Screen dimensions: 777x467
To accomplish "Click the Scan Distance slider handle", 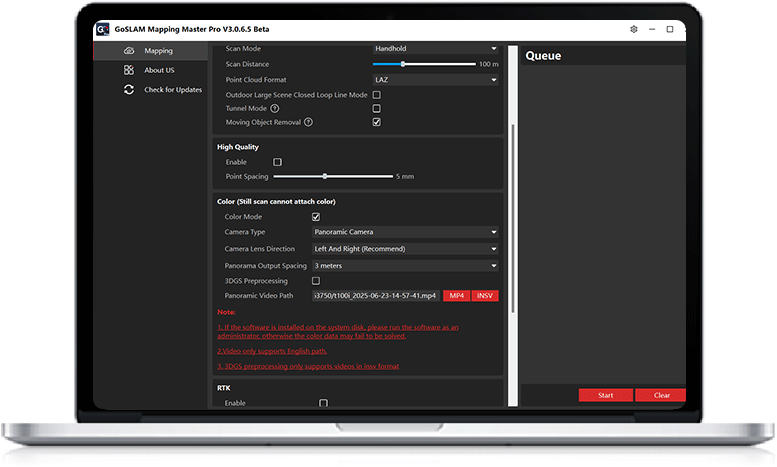I will (403, 64).
